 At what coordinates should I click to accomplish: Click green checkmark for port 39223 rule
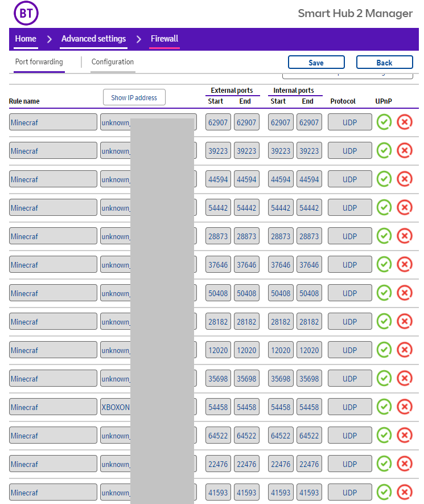(384, 150)
